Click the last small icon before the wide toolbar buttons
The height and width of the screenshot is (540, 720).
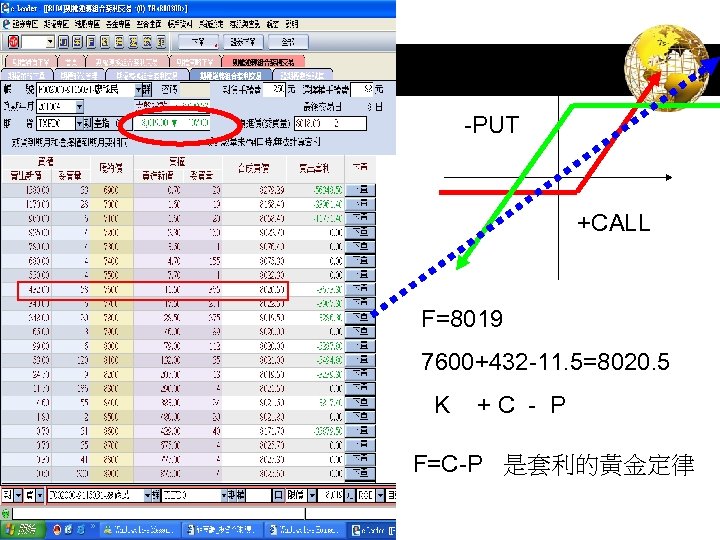click(161, 42)
